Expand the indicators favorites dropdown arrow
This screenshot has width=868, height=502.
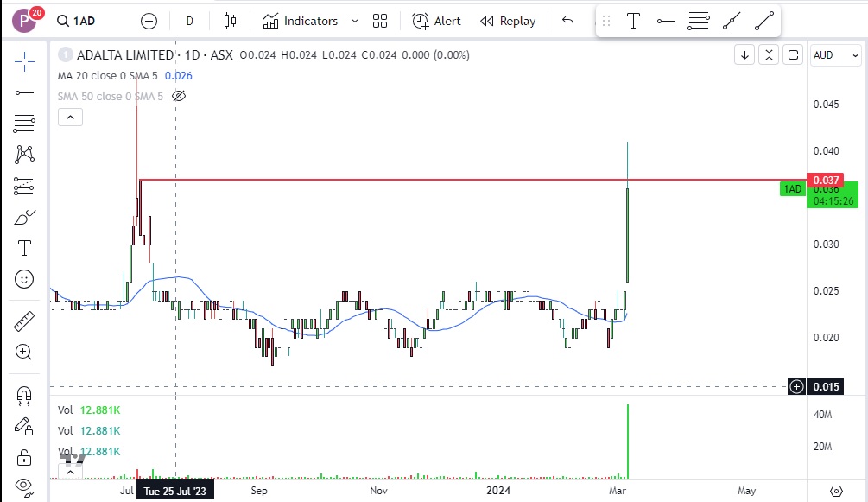click(355, 21)
